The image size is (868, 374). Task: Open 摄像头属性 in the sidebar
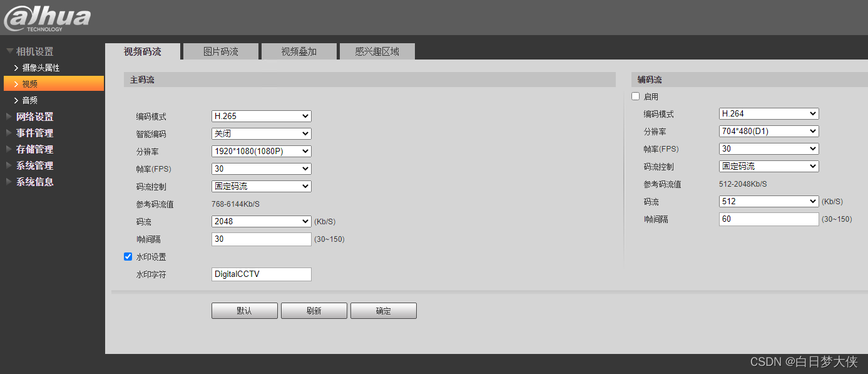tap(41, 68)
